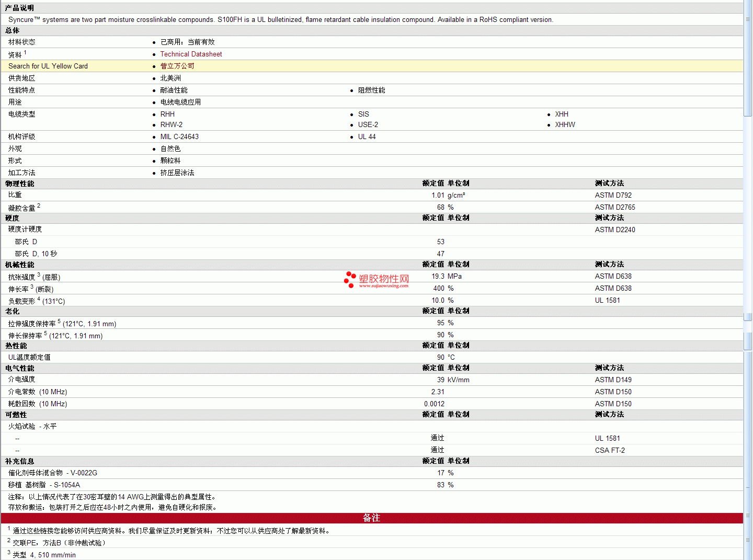Select the MIL C-24643 agency rating
The image size is (753, 560).
[179, 136]
